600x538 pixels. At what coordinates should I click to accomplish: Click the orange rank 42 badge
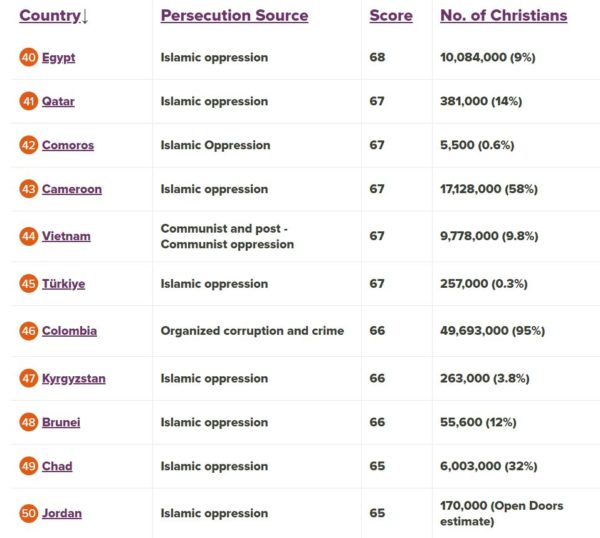coord(28,146)
